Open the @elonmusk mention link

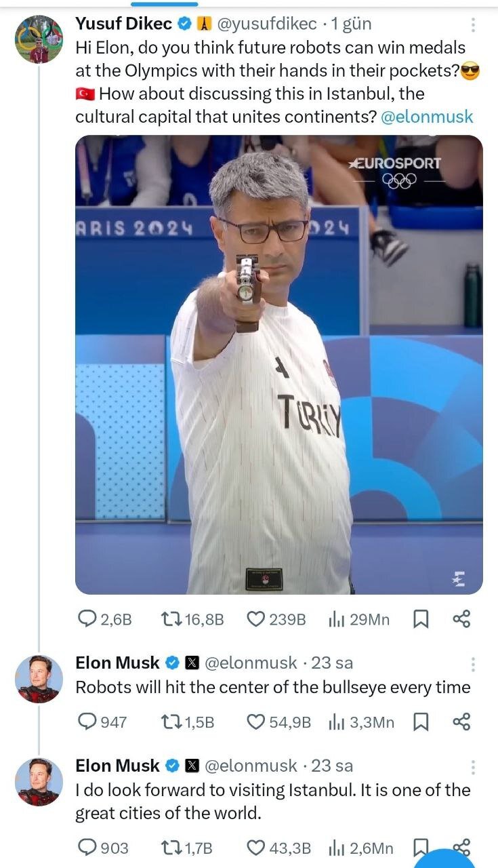coord(427,117)
